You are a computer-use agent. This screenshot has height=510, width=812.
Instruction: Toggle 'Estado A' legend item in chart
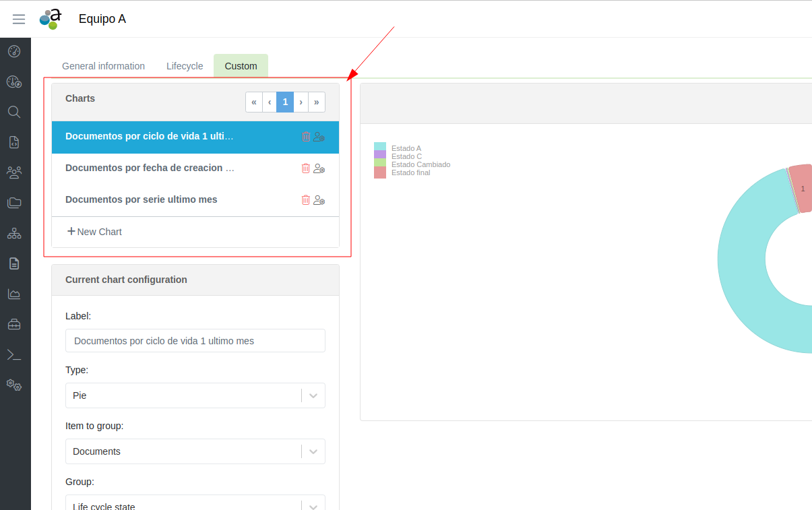[x=406, y=148]
